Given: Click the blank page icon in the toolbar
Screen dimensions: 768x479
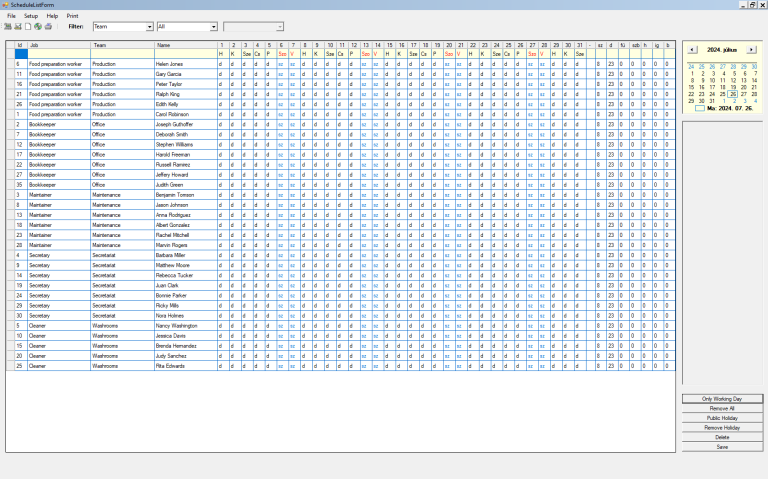Looking at the screenshot, I should (x=27, y=26).
